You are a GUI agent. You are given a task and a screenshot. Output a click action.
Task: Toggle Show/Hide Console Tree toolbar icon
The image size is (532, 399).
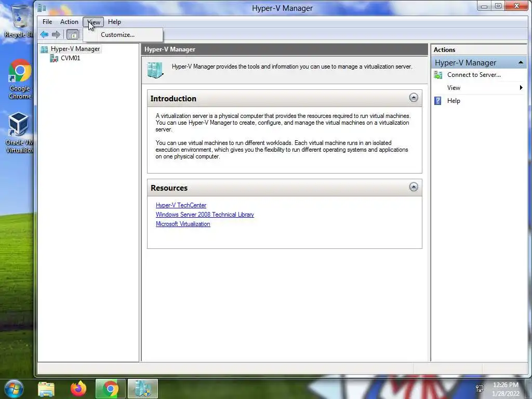click(x=72, y=34)
